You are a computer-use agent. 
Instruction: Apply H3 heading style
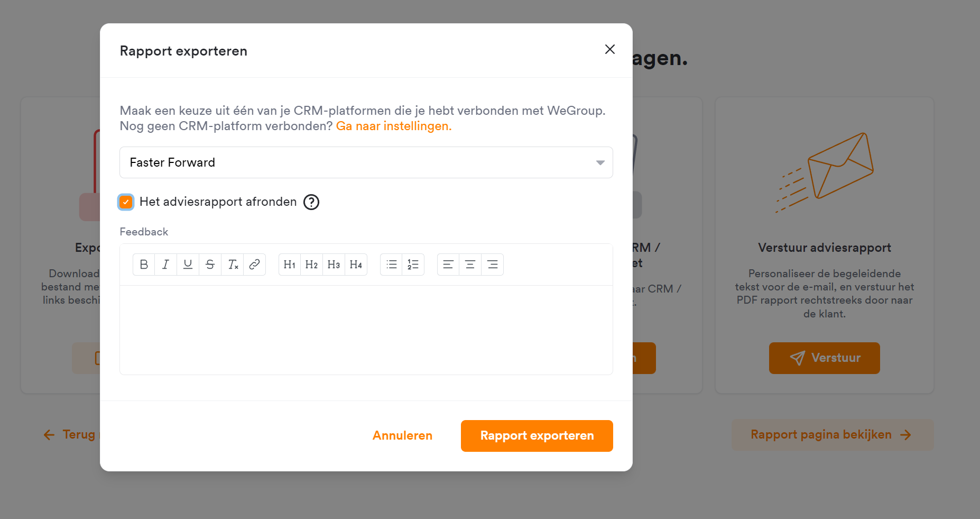(x=334, y=265)
